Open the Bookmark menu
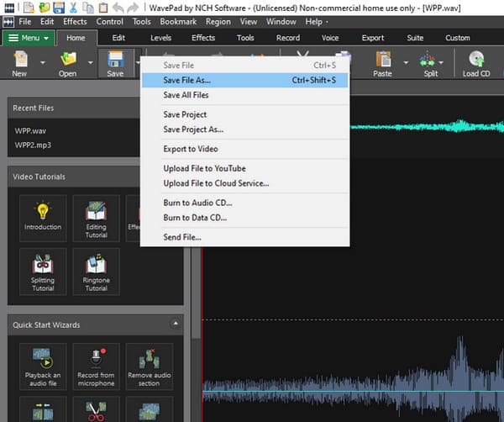Screen dimensions: 504x422 [178, 22]
